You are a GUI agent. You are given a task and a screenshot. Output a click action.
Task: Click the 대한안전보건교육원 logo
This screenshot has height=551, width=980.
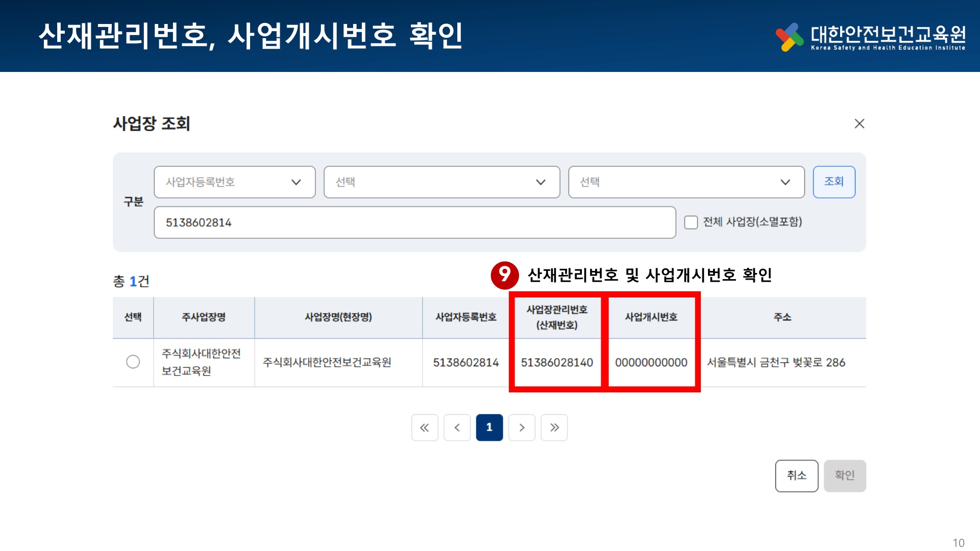pos(870,37)
